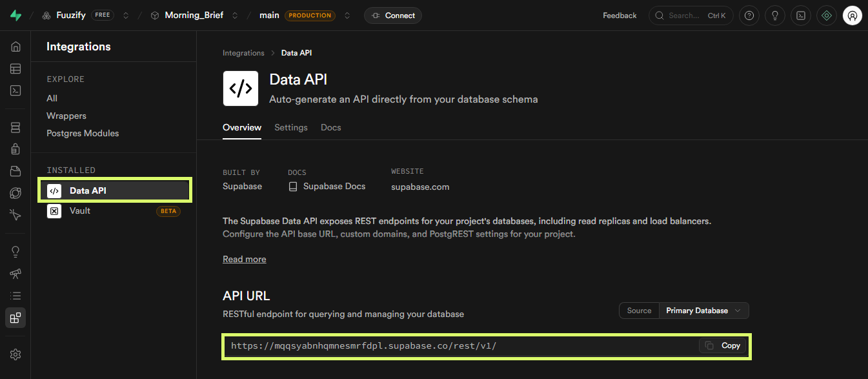Open the user account avatar
Viewport: 868px width, 379px height.
(853, 15)
